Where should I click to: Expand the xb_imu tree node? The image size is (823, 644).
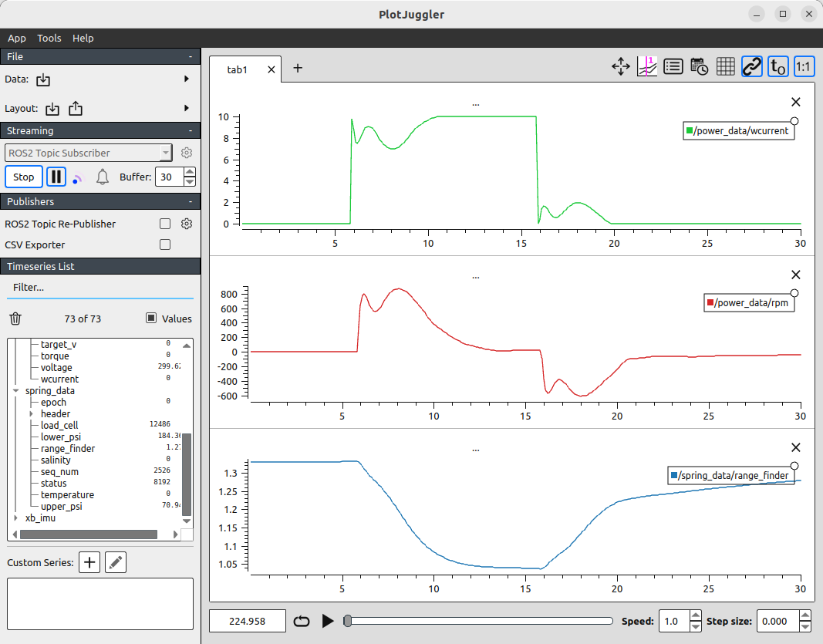17,518
